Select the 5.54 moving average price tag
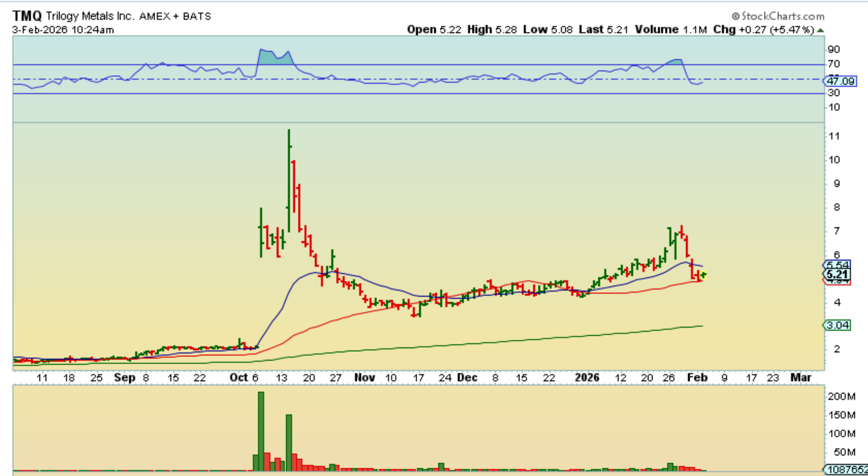This screenshot has height=476, width=868. pos(838,265)
